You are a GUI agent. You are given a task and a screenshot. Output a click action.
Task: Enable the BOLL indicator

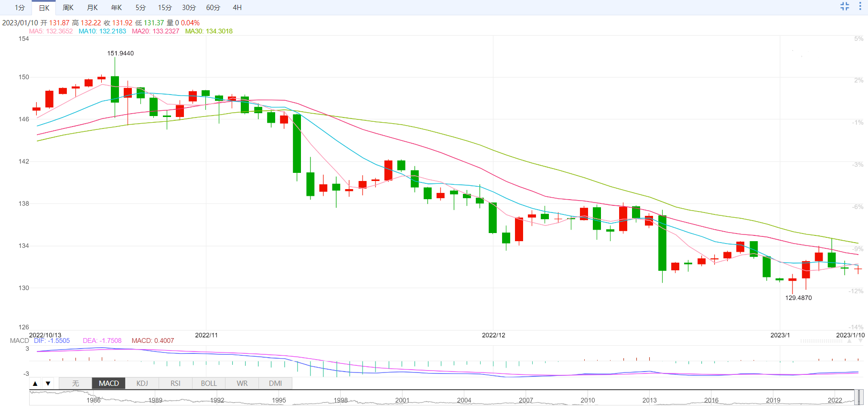[209, 383]
